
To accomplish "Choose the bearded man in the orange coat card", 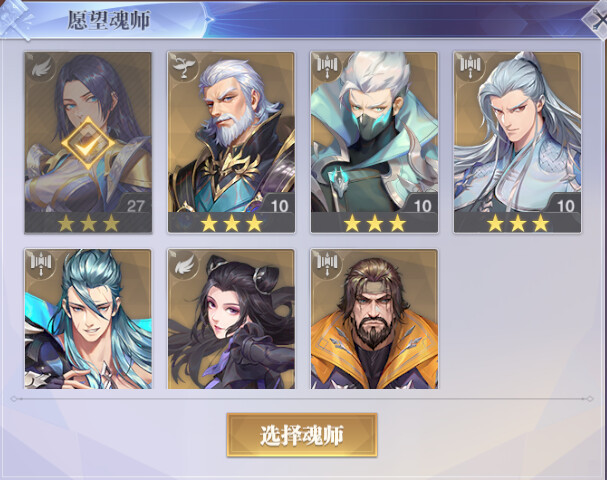I will coord(374,319).
